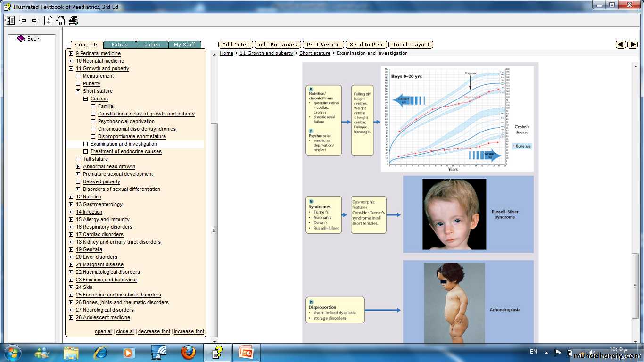The height and width of the screenshot is (362, 644).
Task: Click the printer icon in the toolbar
Action: coord(74,20)
